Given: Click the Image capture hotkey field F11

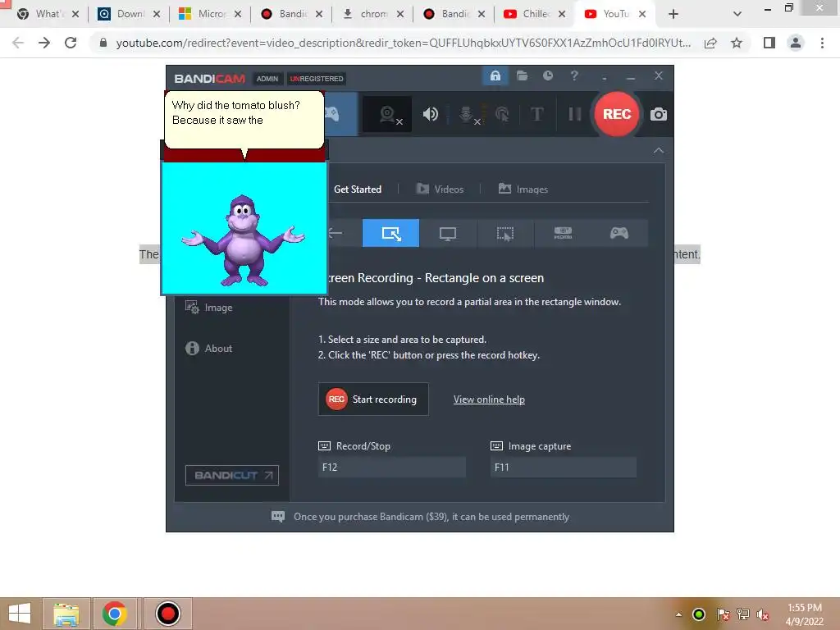Looking at the screenshot, I should pos(563,467).
